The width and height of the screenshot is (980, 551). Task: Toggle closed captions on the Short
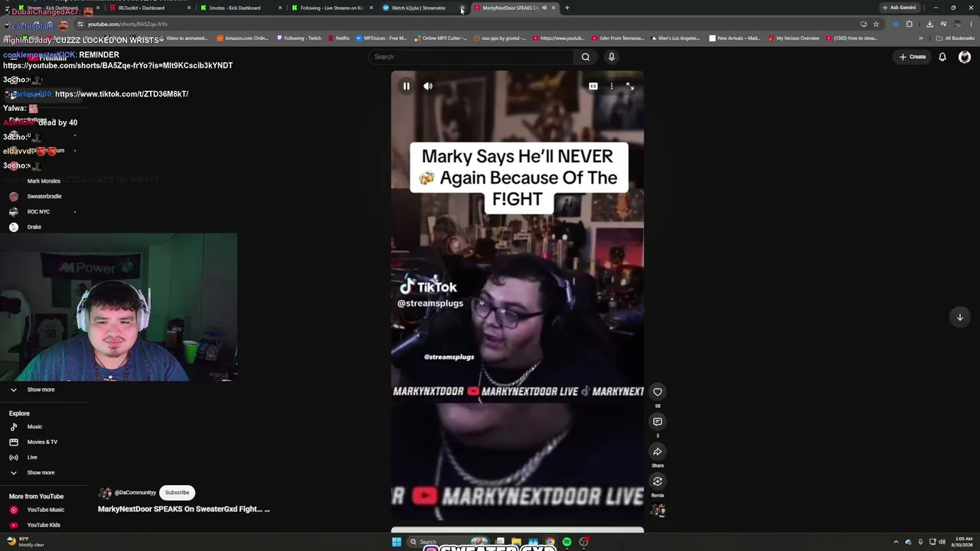pyautogui.click(x=593, y=86)
